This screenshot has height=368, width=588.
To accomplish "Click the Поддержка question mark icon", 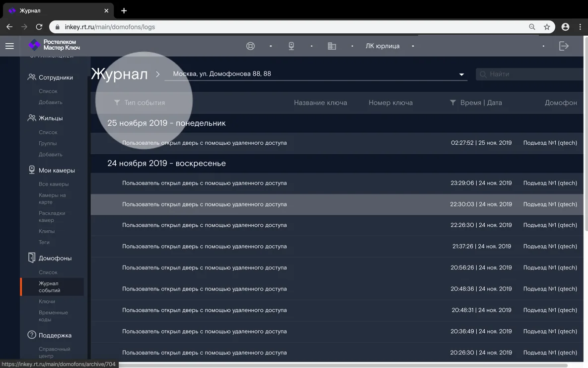I will click(x=32, y=335).
